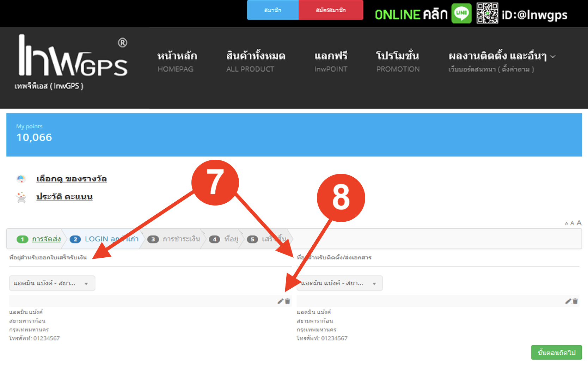The width and height of the screenshot is (588, 368).
Task: Delete shipping address with trash icon
Action: tap(575, 301)
